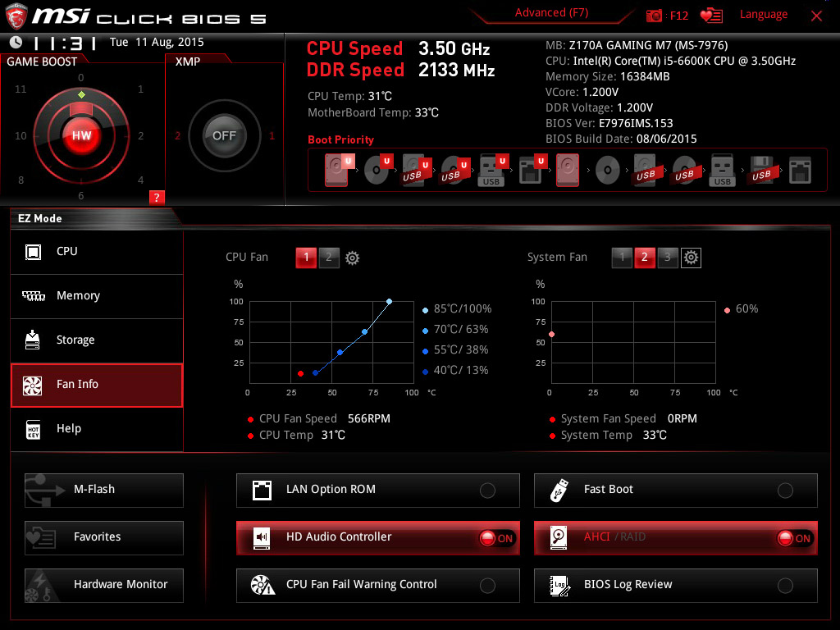The height and width of the screenshot is (630, 840).
Task: Select UEFI USB CD boot device
Action: point(455,171)
